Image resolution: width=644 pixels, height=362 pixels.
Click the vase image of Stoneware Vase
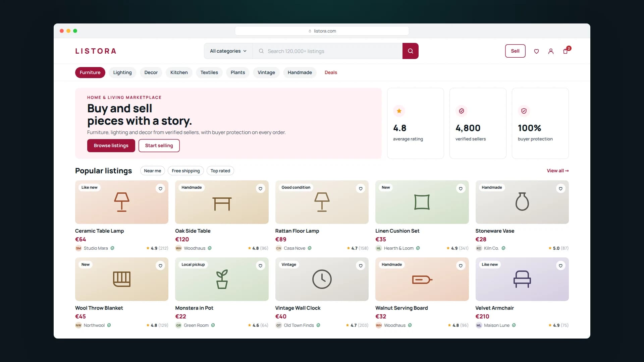tap(522, 202)
